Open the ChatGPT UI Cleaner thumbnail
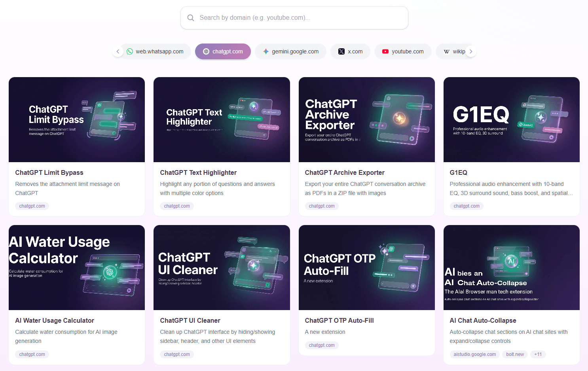The image size is (588, 371). tap(222, 267)
